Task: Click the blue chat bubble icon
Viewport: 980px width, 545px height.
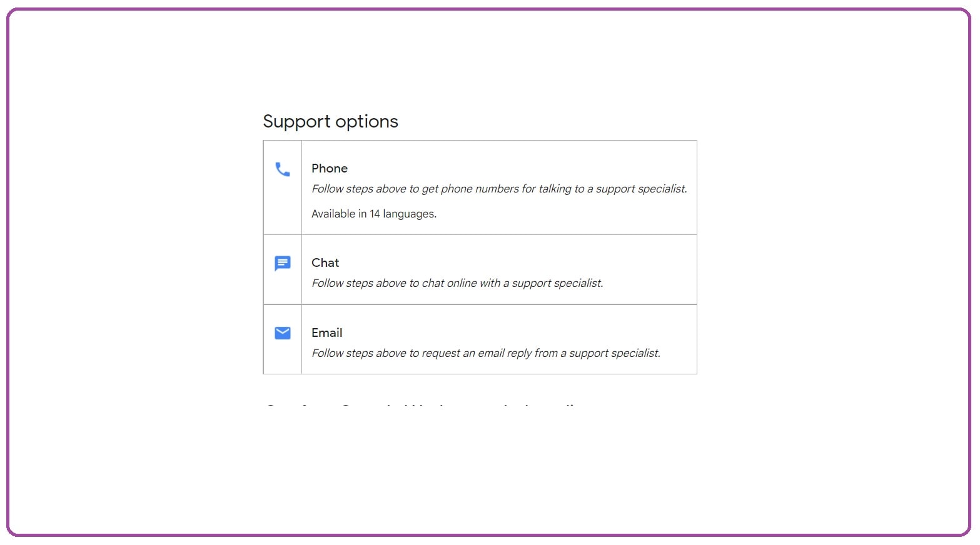Action: (283, 263)
